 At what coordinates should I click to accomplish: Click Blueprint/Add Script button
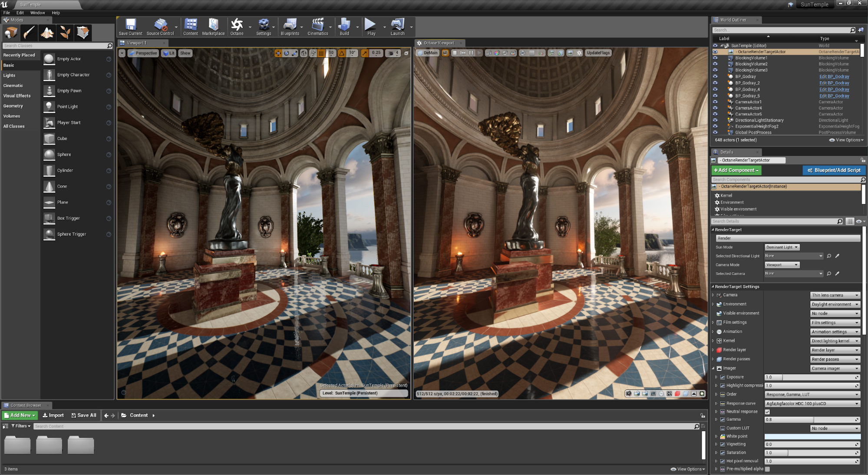(831, 170)
